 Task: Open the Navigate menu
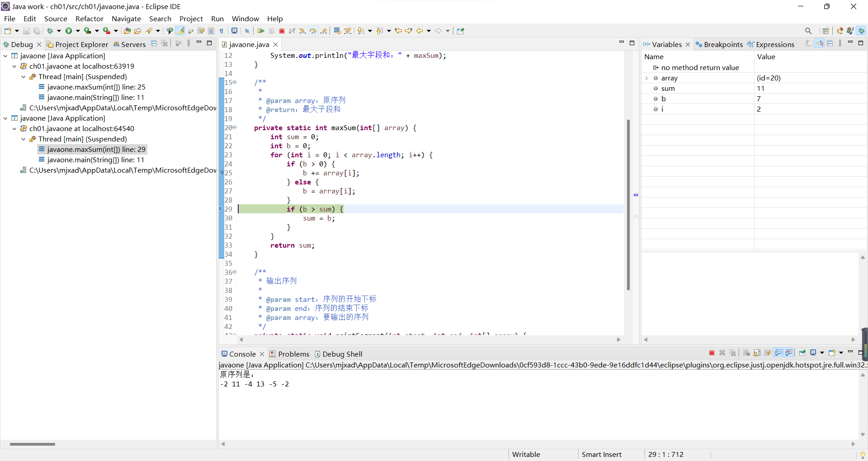click(126, 19)
